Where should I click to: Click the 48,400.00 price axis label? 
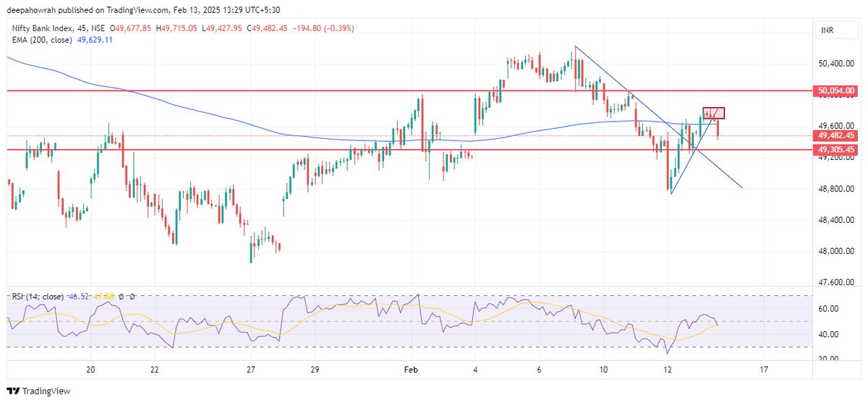[x=836, y=220]
